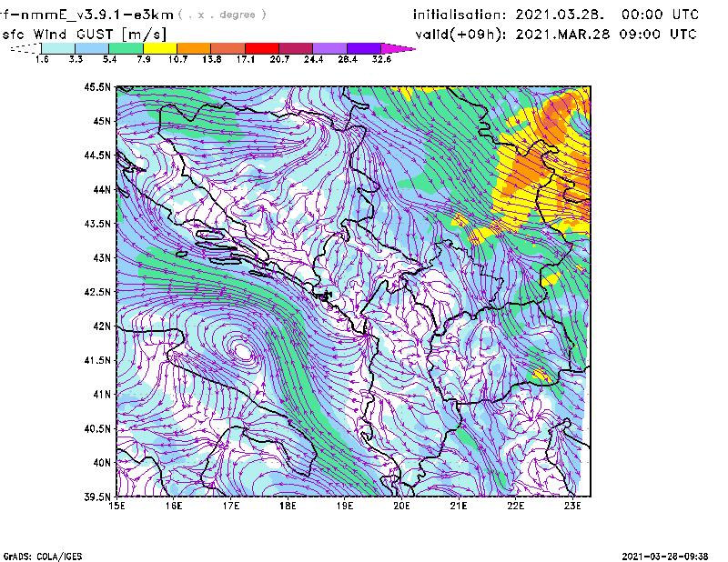Click the yellow 7.9–10.7 legend swatch
The height and width of the screenshot is (562, 728).
pyautogui.click(x=160, y=48)
